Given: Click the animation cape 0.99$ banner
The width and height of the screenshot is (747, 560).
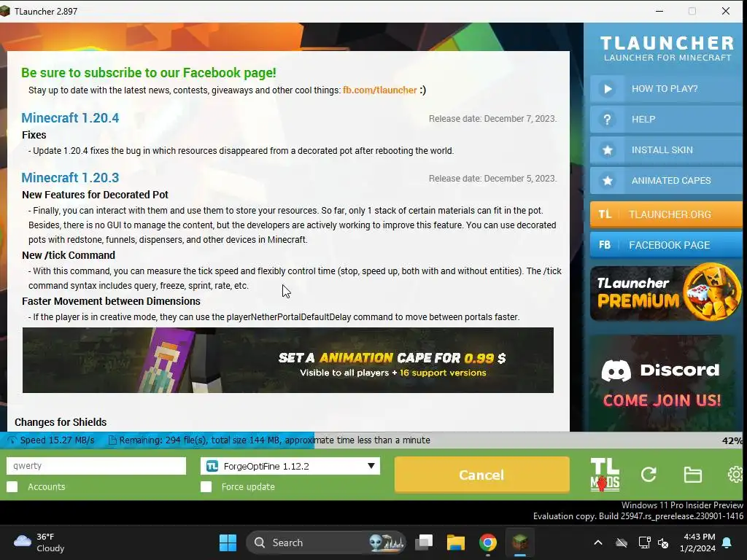Looking at the screenshot, I should pos(287,360).
